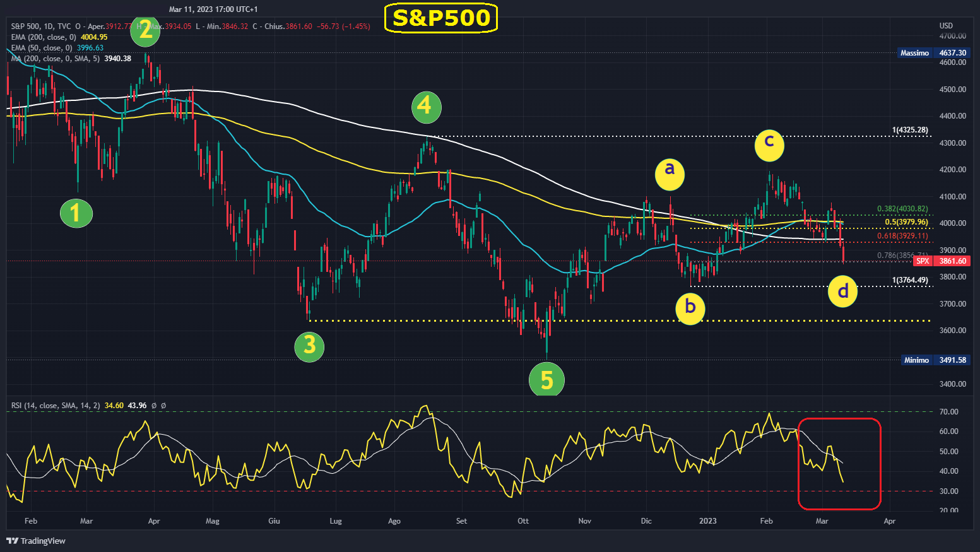This screenshot has width=980, height=552.
Task: Click the Mag month on time axis
Action: click(213, 521)
